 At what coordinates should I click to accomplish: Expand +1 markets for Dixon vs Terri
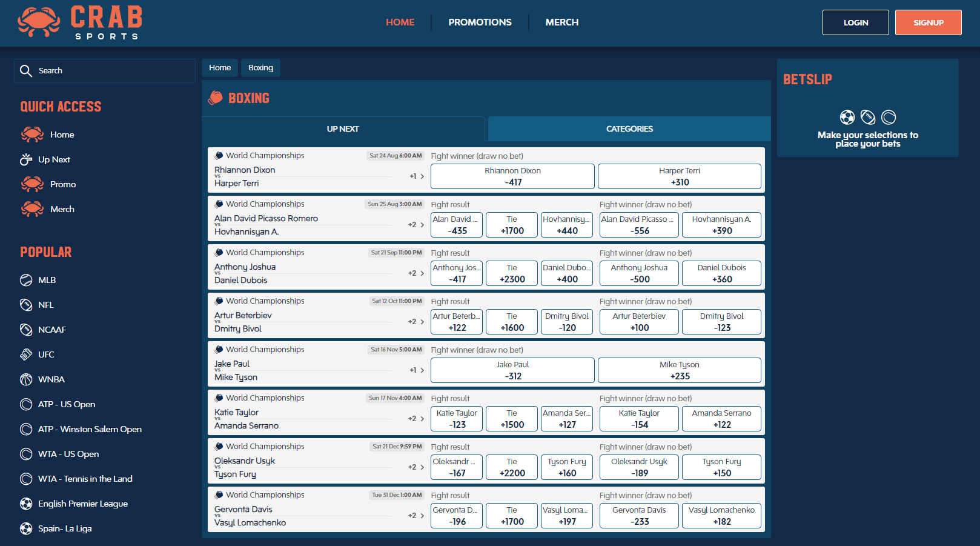(x=417, y=176)
